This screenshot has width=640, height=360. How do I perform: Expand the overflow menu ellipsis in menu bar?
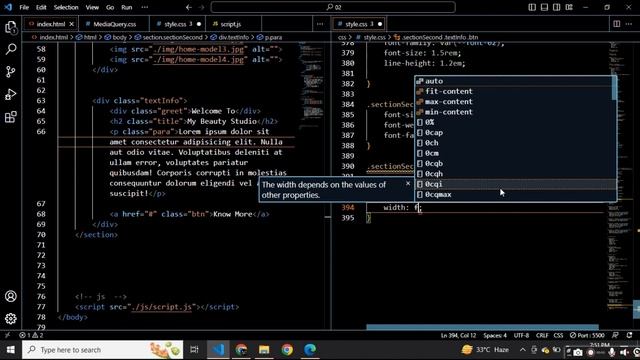coord(144,7)
